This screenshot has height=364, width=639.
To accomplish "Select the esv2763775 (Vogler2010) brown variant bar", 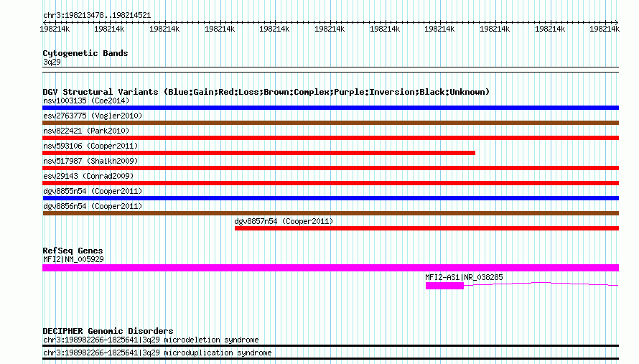I will tap(330, 123).
